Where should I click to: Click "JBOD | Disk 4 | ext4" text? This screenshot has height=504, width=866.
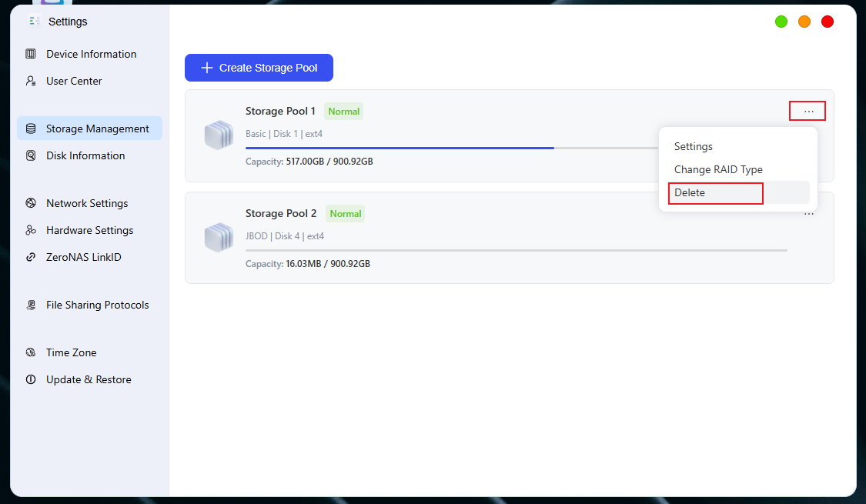pos(284,235)
